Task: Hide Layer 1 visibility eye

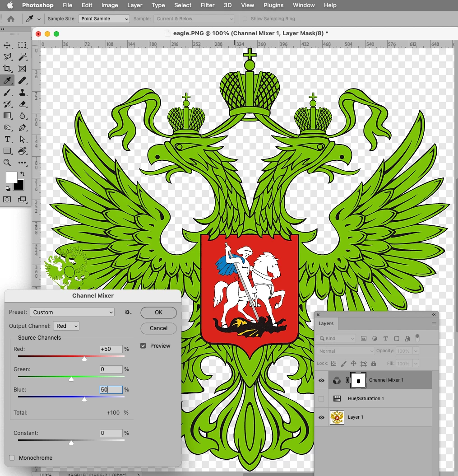Action: click(x=322, y=417)
